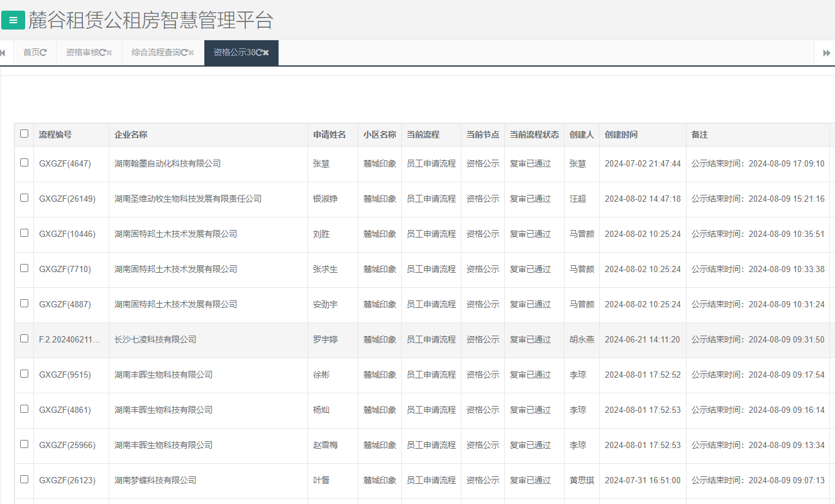This screenshot has height=504, width=835.
Task: Click the left double-arrow tab scroller
Action: 3,52
